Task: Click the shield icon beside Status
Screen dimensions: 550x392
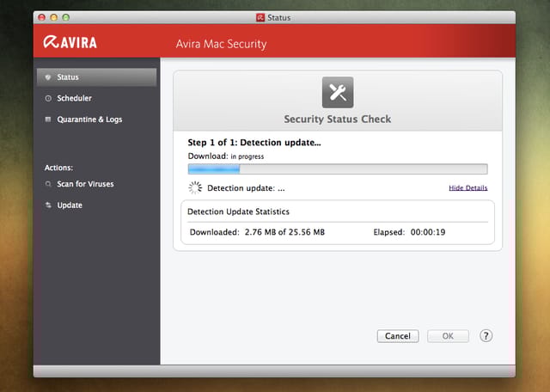Action: [x=48, y=77]
